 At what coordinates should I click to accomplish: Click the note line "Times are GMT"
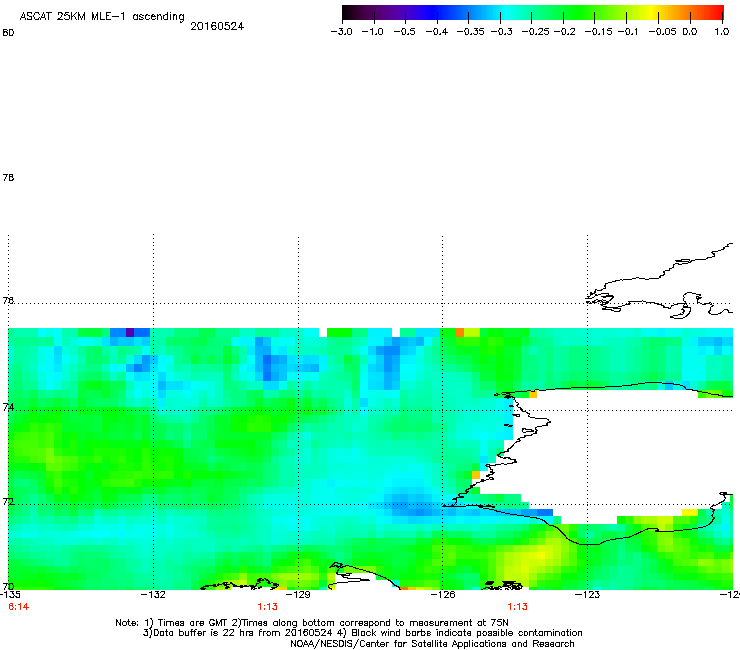coord(195,623)
